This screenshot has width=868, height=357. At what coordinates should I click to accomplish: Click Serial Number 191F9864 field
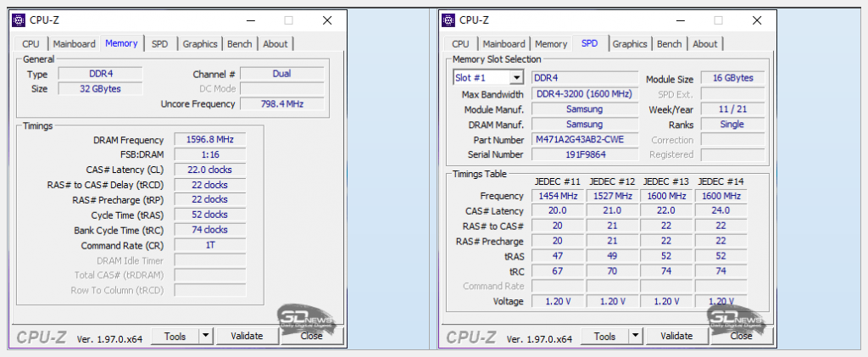pos(585,154)
